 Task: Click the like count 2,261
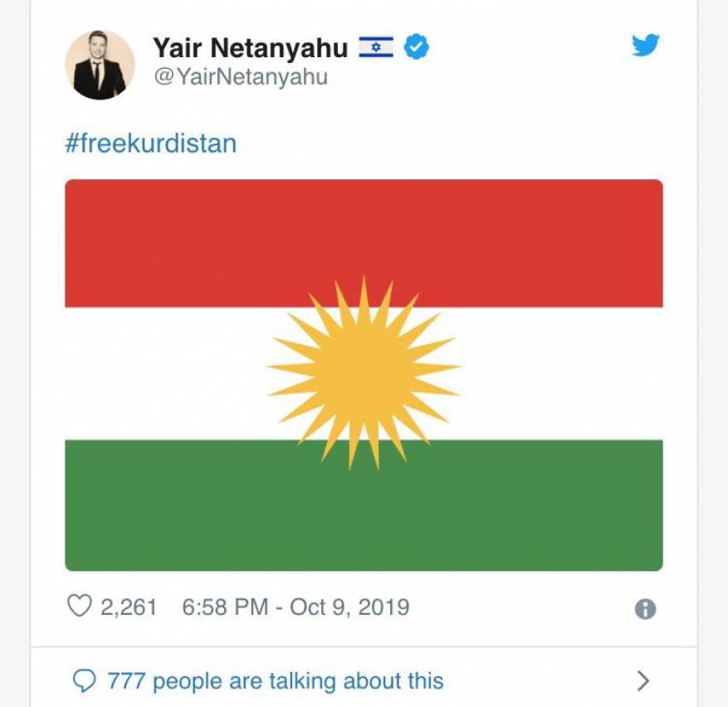tap(129, 607)
